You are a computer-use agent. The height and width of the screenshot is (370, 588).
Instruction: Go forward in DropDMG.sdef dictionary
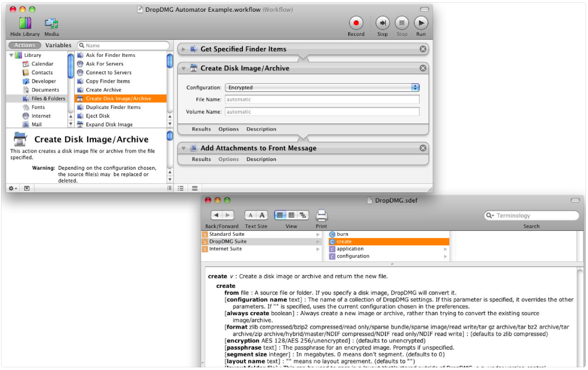pyautogui.click(x=228, y=215)
